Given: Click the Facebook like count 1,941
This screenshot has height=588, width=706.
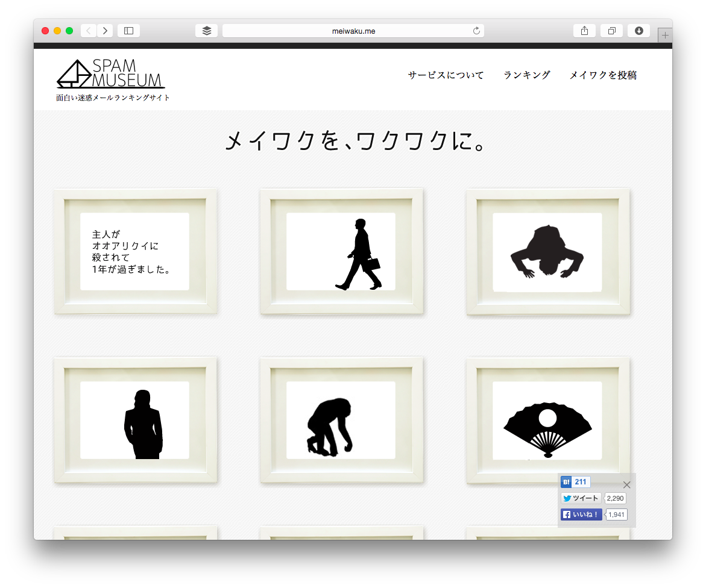Looking at the screenshot, I should (x=616, y=514).
